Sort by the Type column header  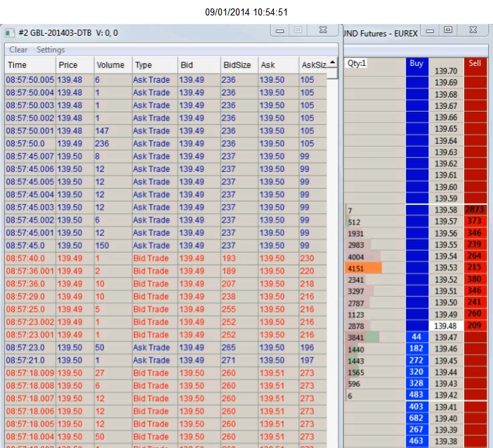point(155,65)
